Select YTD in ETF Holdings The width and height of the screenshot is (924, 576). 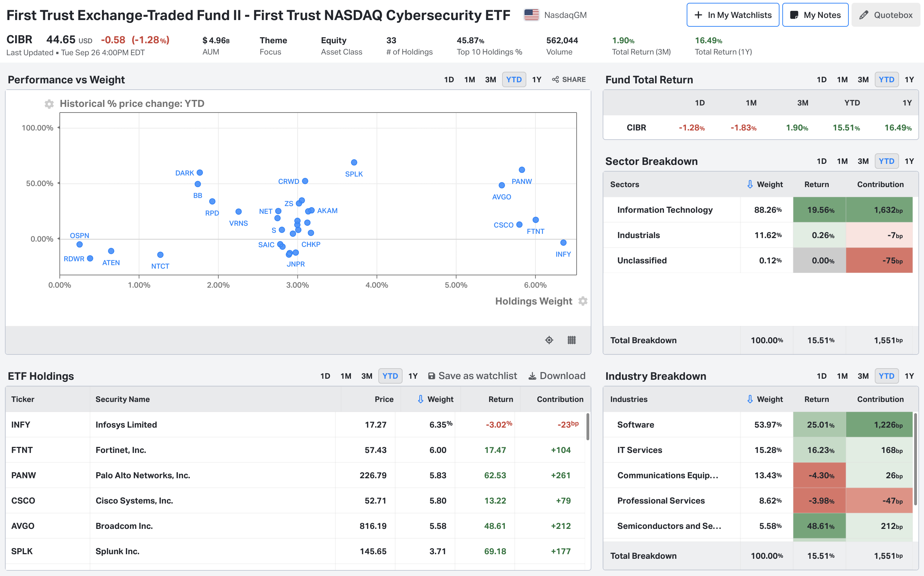pyautogui.click(x=390, y=376)
